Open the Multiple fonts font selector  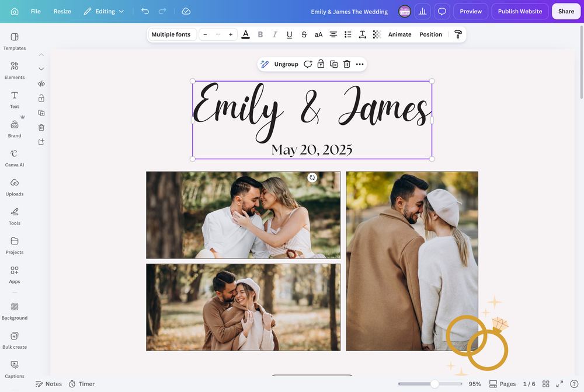(x=171, y=34)
